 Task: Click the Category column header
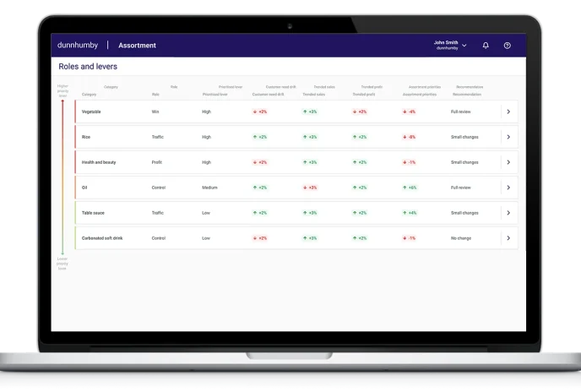click(x=89, y=95)
